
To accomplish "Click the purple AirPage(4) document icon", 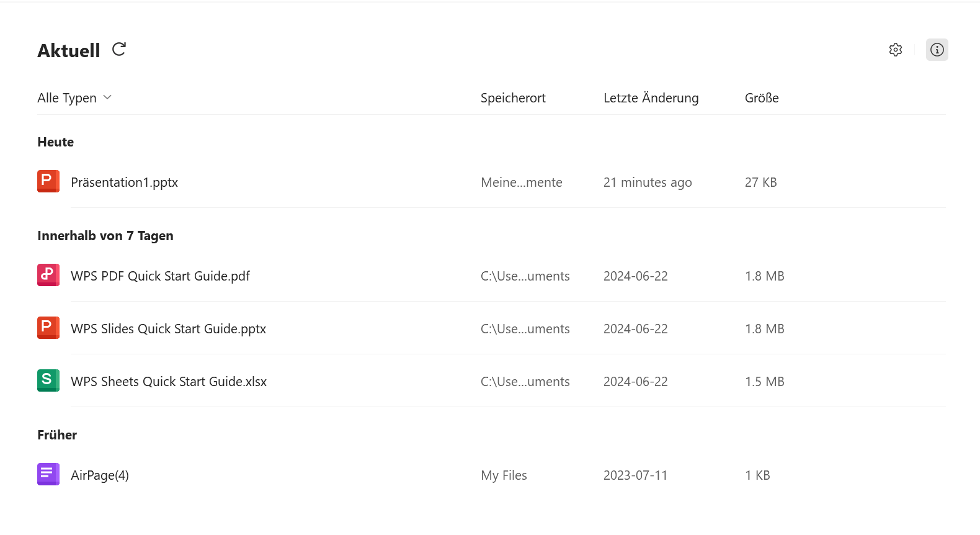I will (x=48, y=474).
